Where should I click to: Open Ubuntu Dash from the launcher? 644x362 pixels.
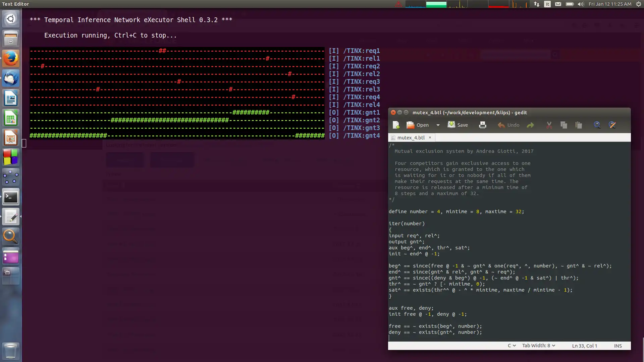pos(11,19)
